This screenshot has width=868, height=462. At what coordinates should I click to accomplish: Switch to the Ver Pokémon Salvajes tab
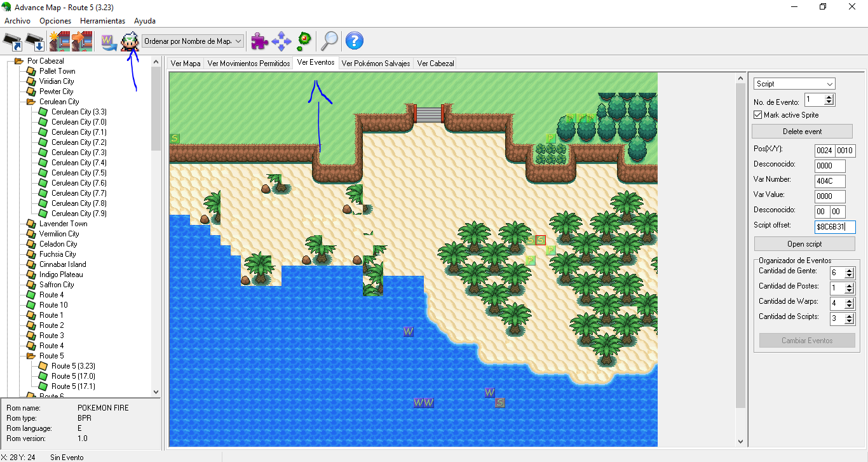tap(376, 64)
